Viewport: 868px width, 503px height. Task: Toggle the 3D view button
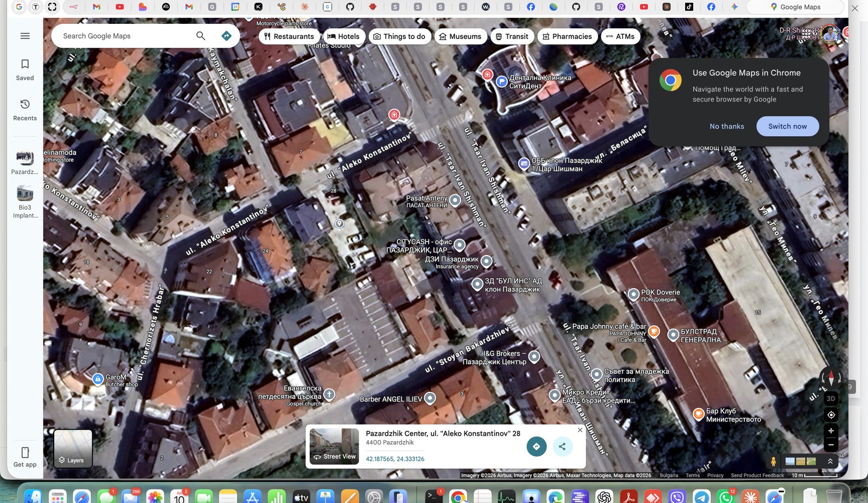(831, 399)
